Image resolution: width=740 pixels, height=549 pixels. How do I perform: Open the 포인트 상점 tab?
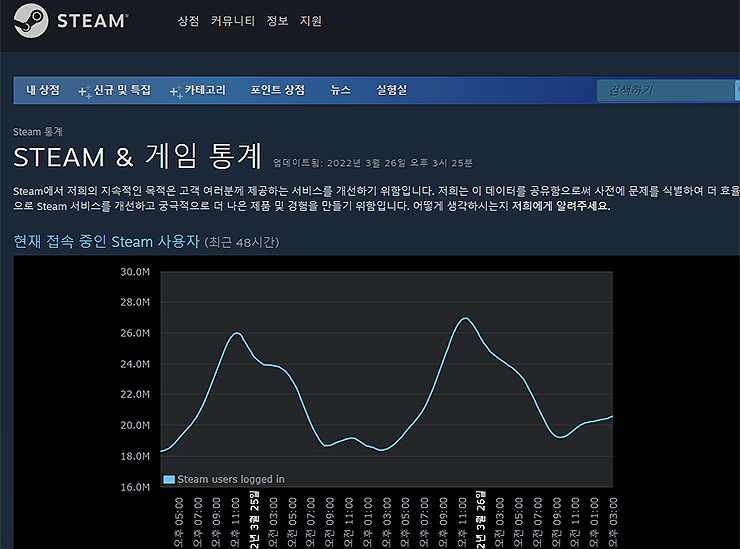[278, 90]
